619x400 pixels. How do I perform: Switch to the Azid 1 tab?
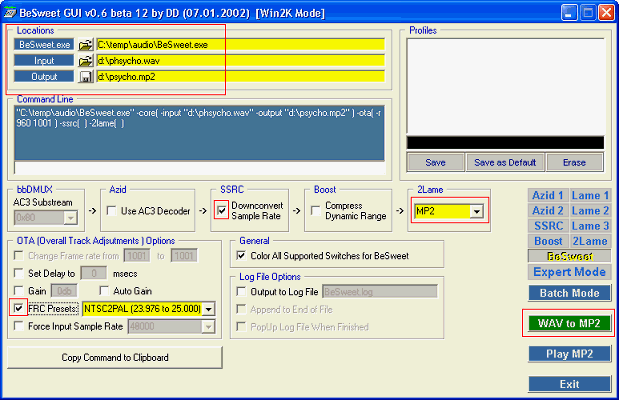pos(548,195)
